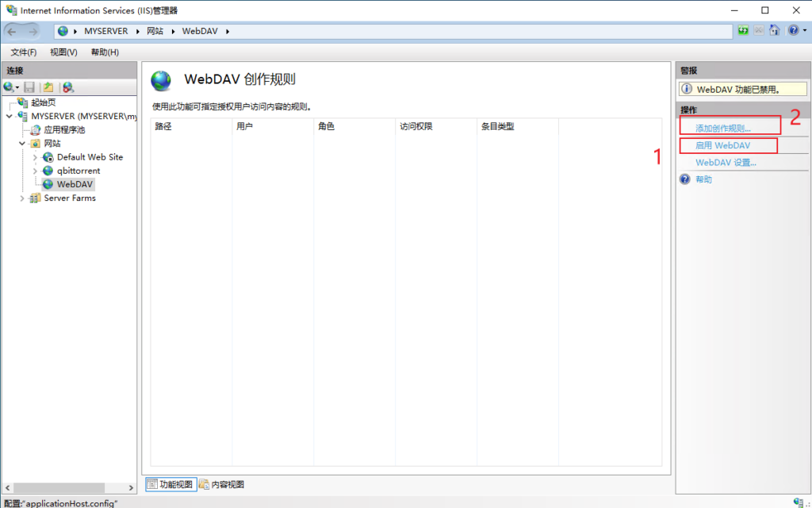Click the left arrow of horizontal scrollbar
The image size is (812, 508).
7,487
